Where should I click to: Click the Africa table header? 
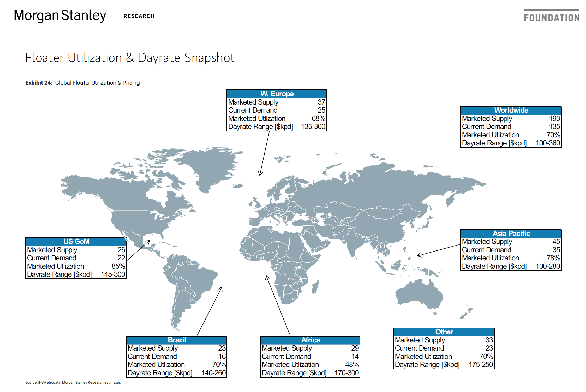tap(310, 340)
